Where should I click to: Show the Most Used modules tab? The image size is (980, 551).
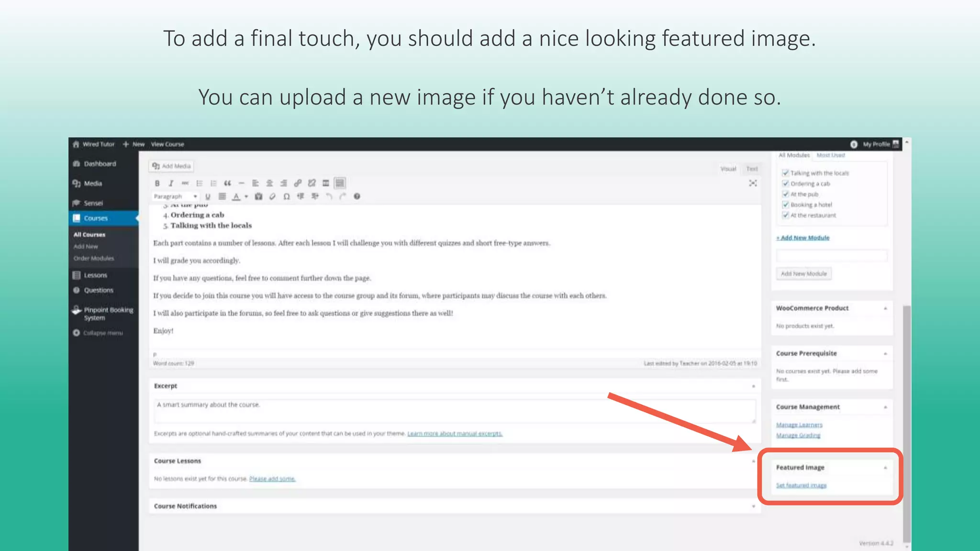coord(831,155)
